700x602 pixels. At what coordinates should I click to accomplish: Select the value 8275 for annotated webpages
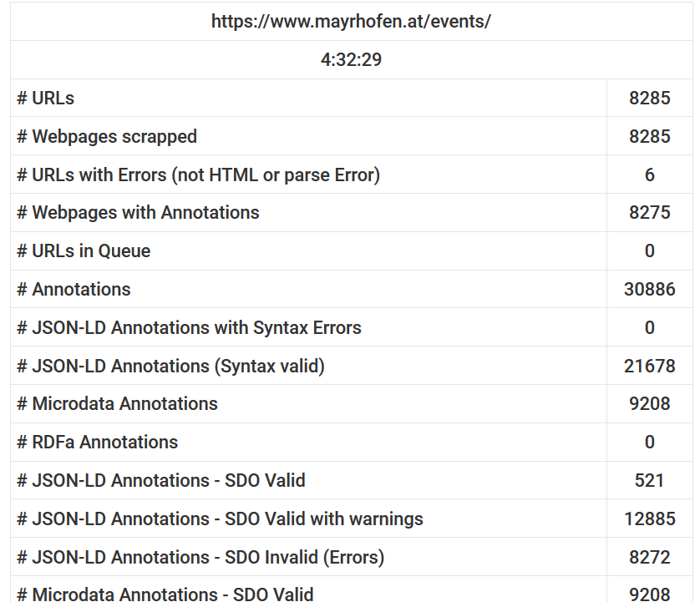[x=650, y=213]
